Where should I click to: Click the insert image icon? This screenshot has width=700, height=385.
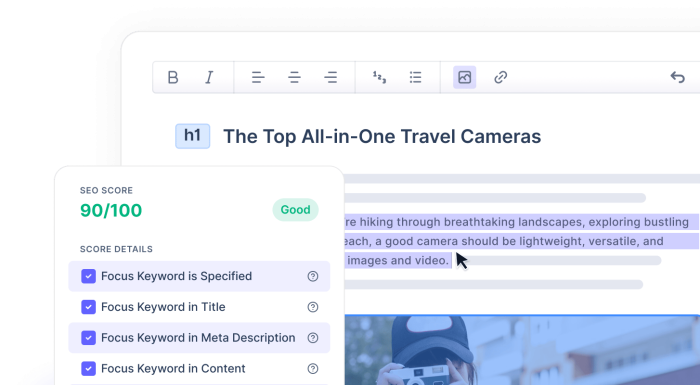[465, 77]
